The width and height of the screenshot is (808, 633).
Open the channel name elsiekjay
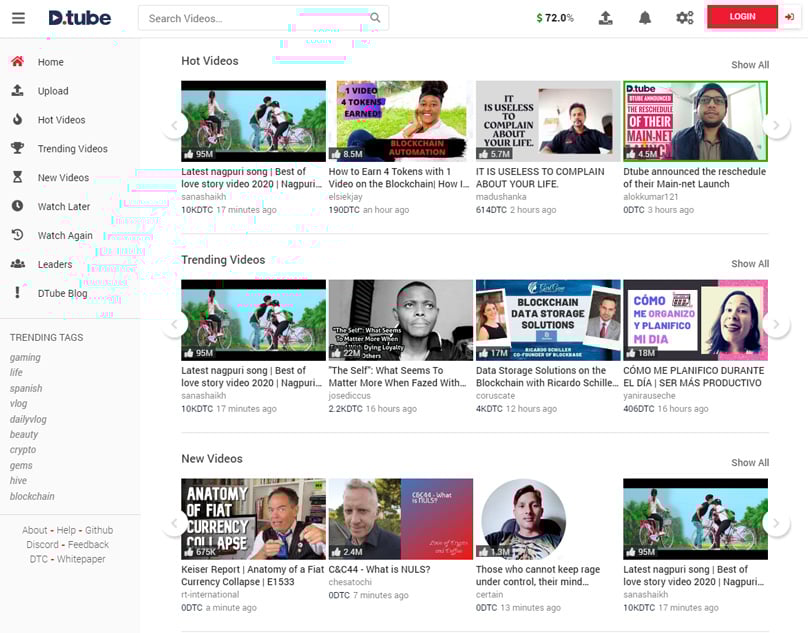[346, 197]
